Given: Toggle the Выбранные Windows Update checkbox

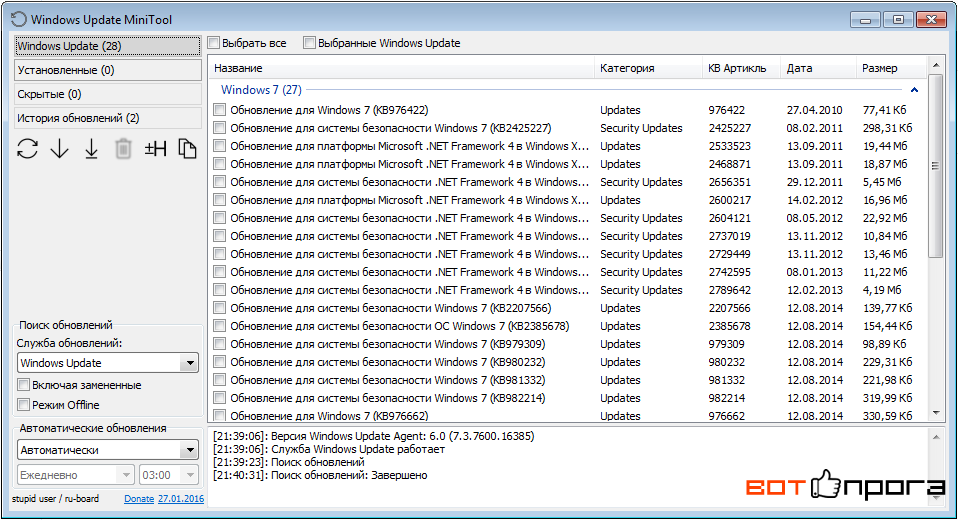Looking at the screenshot, I should [310, 43].
